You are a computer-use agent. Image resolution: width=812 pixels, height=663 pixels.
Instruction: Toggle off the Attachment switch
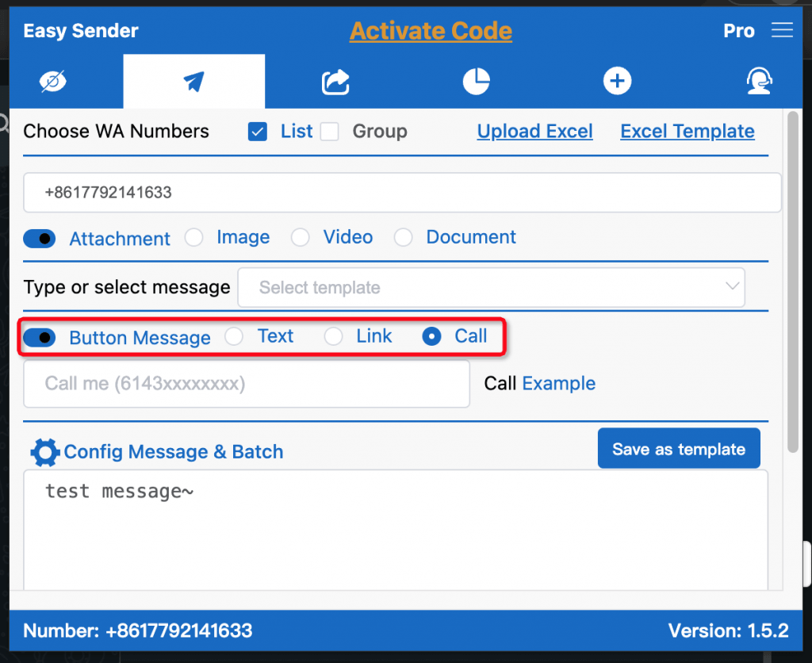pyautogui.click(x=39, y=238)
